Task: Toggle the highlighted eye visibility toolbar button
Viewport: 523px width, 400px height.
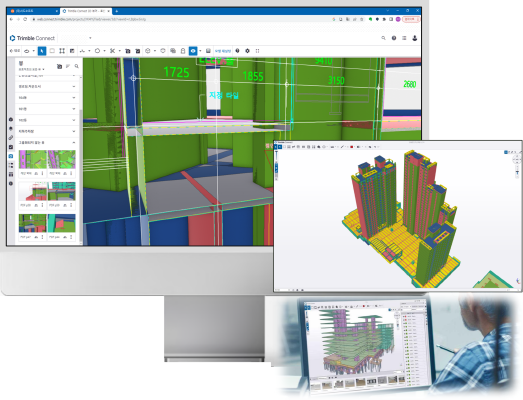Action: point(193,51)
